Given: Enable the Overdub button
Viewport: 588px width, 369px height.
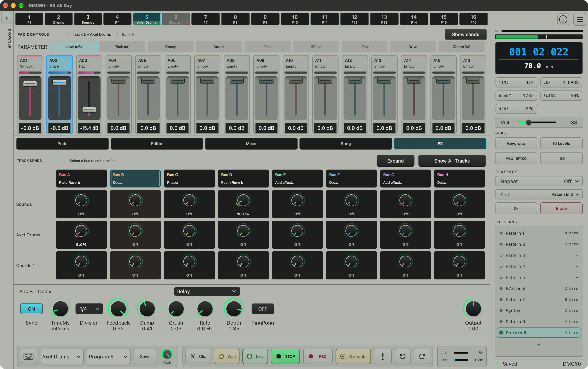Looking at the screenshot, I should pos(353,356).
